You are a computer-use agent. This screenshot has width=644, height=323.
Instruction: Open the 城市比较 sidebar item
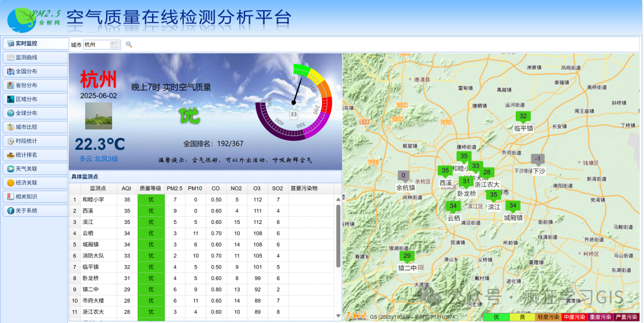point(34,127)
